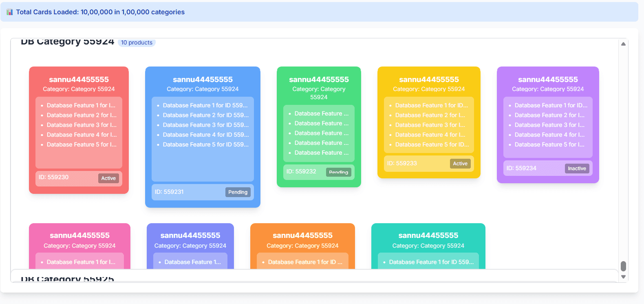Click the scrollbar up arrow

point(623,44)
